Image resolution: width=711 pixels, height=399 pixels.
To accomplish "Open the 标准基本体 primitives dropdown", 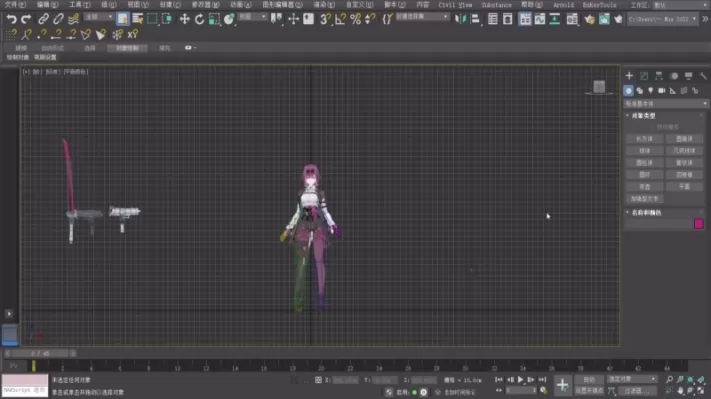I will pyautogui.click(x=666, y=104).
